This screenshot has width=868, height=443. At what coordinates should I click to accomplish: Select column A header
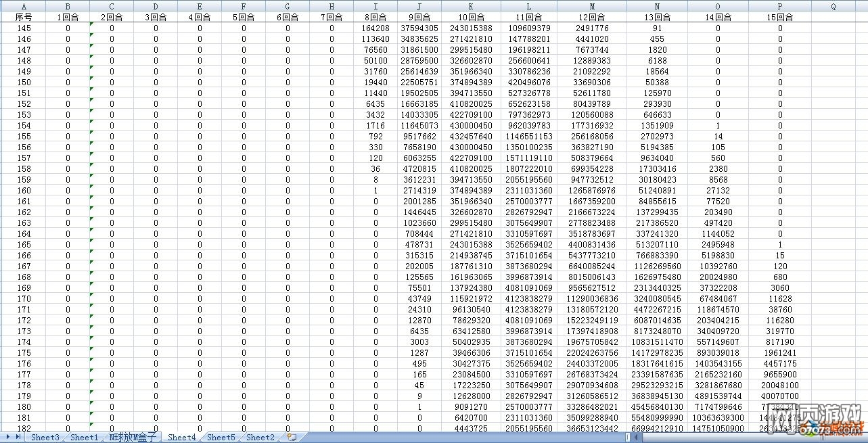(24, 6)
